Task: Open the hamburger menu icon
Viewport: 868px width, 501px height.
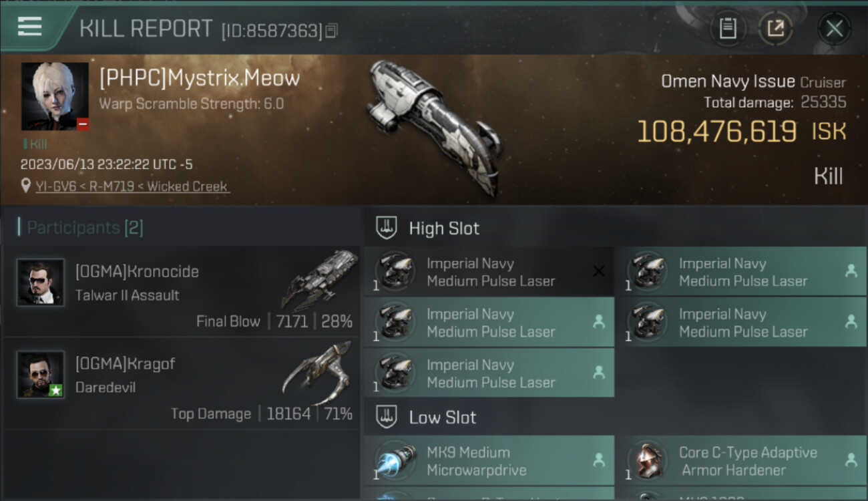Action: click(x=30, y=27)
